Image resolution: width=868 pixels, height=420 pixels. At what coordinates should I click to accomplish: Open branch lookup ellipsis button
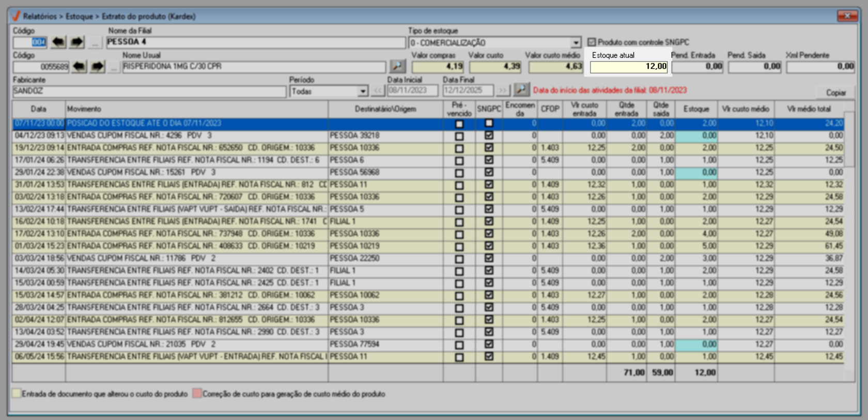coord(94,42)
